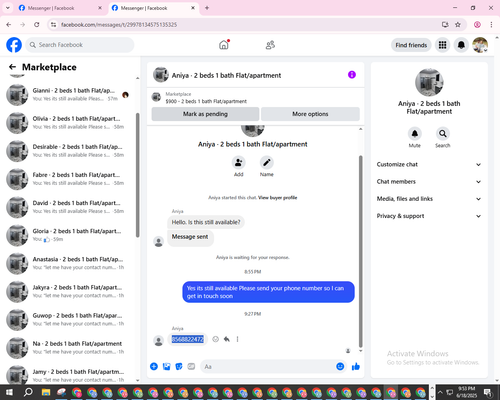
Task: Open Fabre conversation in list
Action: click(68, 179)
